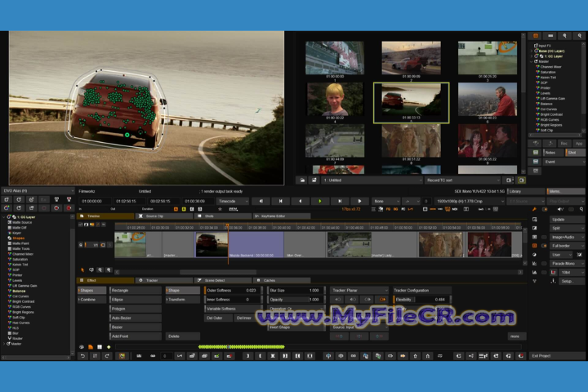
Task: Toggle the switch beside Parade Mono
Action: pos(544,263)
